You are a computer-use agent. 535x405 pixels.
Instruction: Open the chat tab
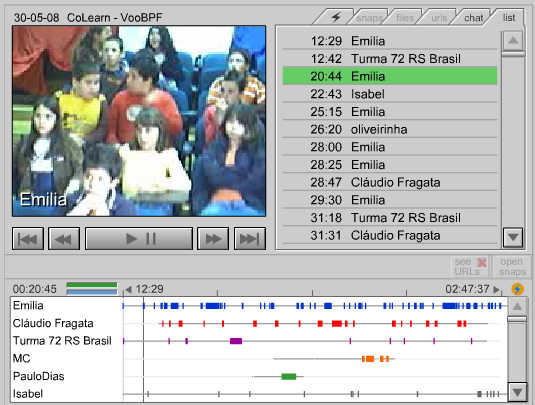473,18
